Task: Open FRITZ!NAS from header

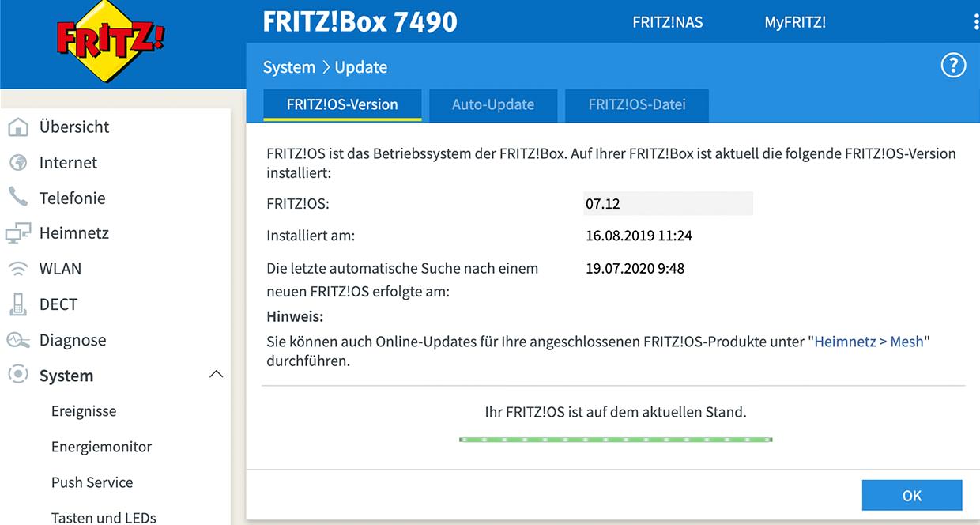Action: (x=668, y=22)
